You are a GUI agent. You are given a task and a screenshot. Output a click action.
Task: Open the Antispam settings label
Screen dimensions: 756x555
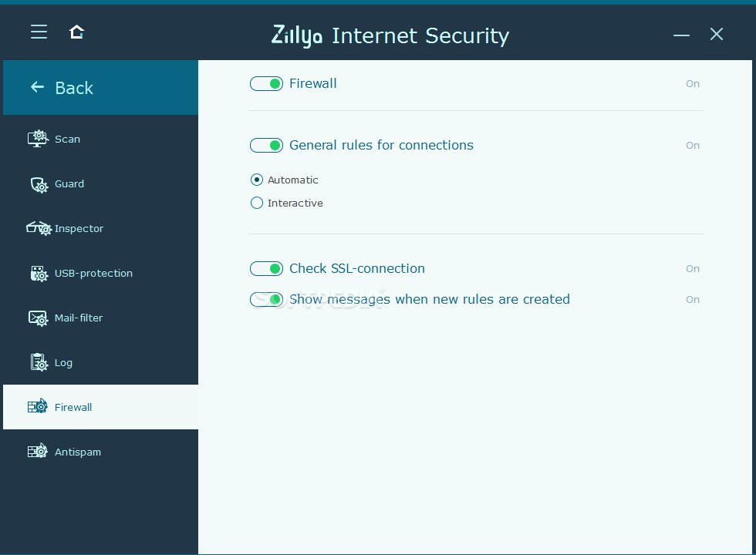(78, 452)
